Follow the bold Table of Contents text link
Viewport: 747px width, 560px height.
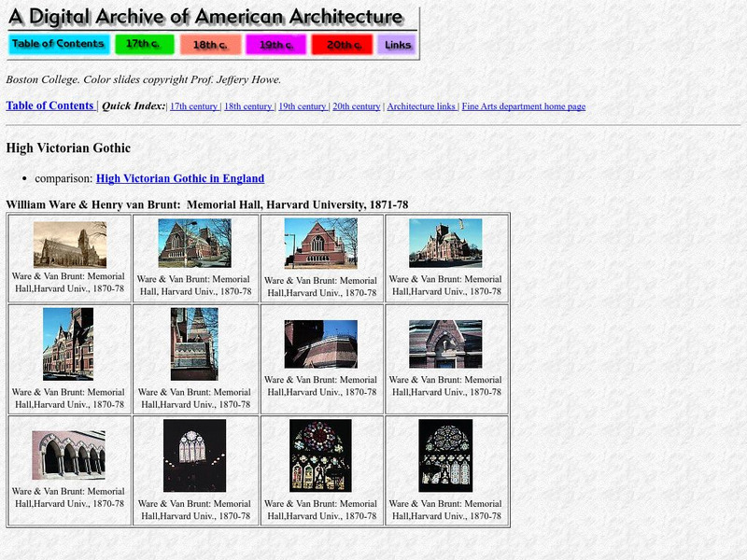50,105
